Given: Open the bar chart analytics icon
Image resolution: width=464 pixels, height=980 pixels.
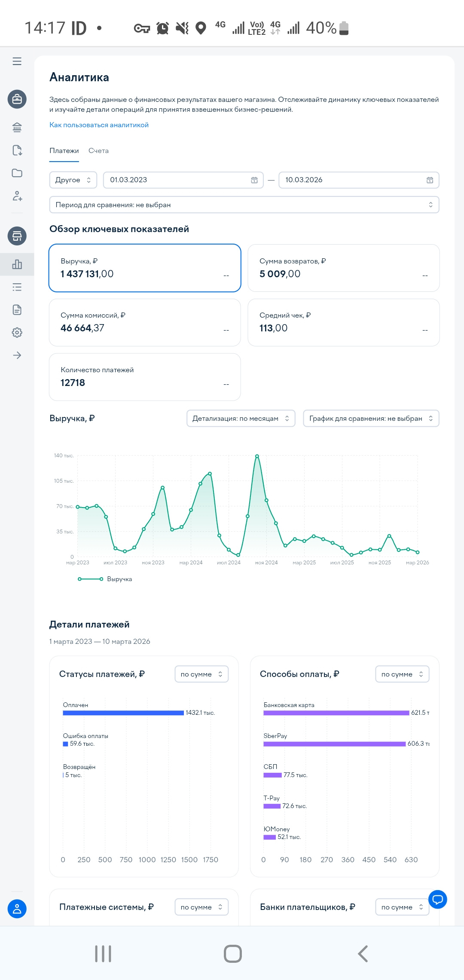Looking at the screenshot, I should tap(17, 264).
